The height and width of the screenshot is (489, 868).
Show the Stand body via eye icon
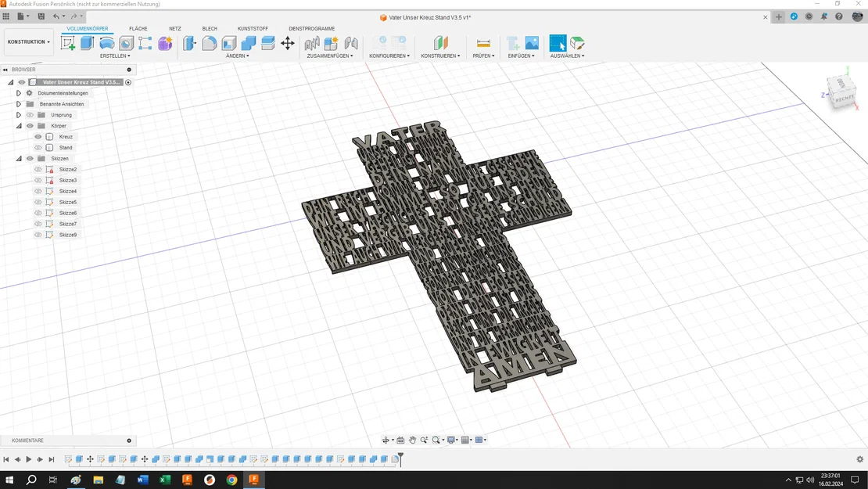(x=38, y=148)
